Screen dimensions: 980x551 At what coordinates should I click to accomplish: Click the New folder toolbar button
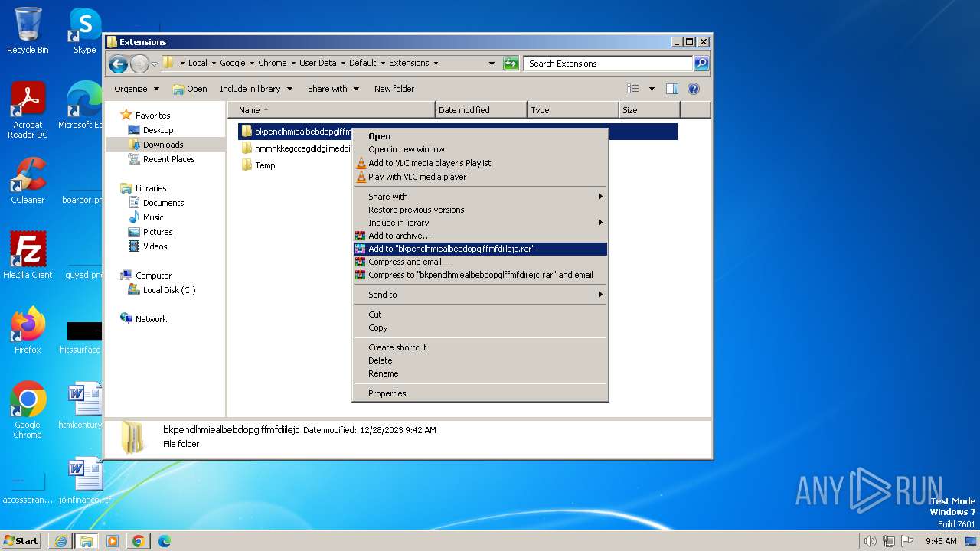point(394,89)
